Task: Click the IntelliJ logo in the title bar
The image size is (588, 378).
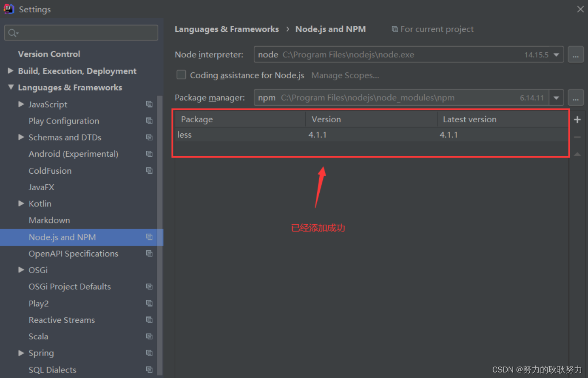Action: 9,9
